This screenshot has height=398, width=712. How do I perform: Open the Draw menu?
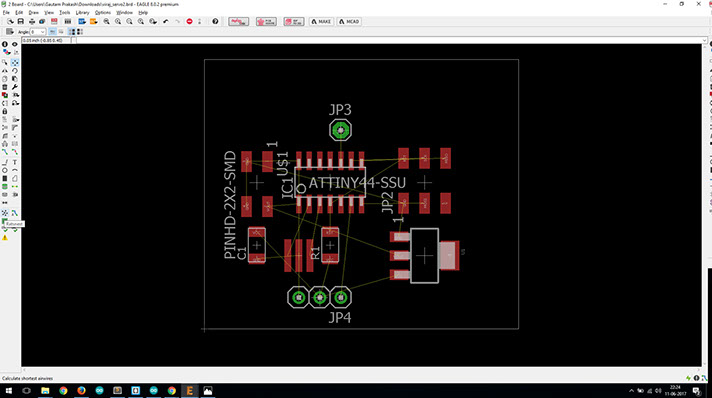(x=33, y=13)
